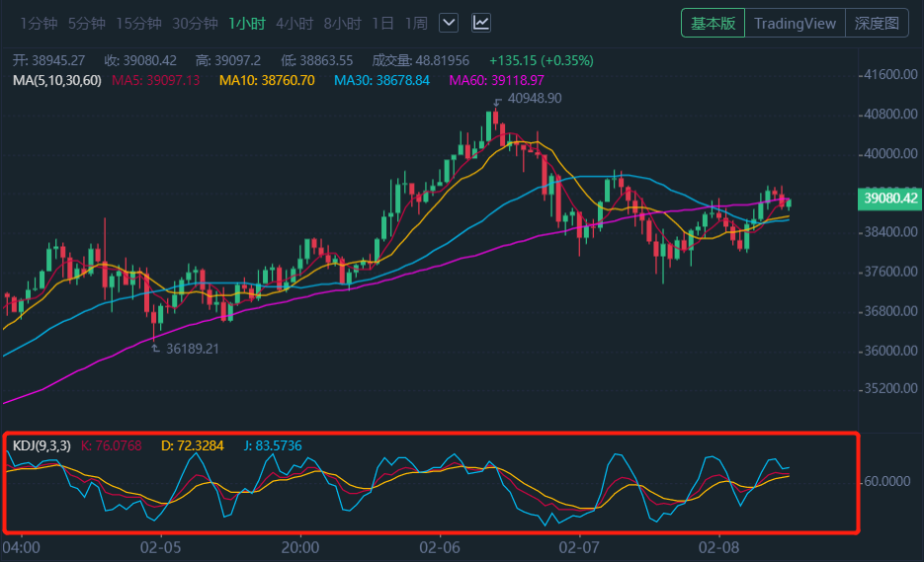Switch to the TradingView chart mode
The image size is (924, 562).
pos(795,24)
